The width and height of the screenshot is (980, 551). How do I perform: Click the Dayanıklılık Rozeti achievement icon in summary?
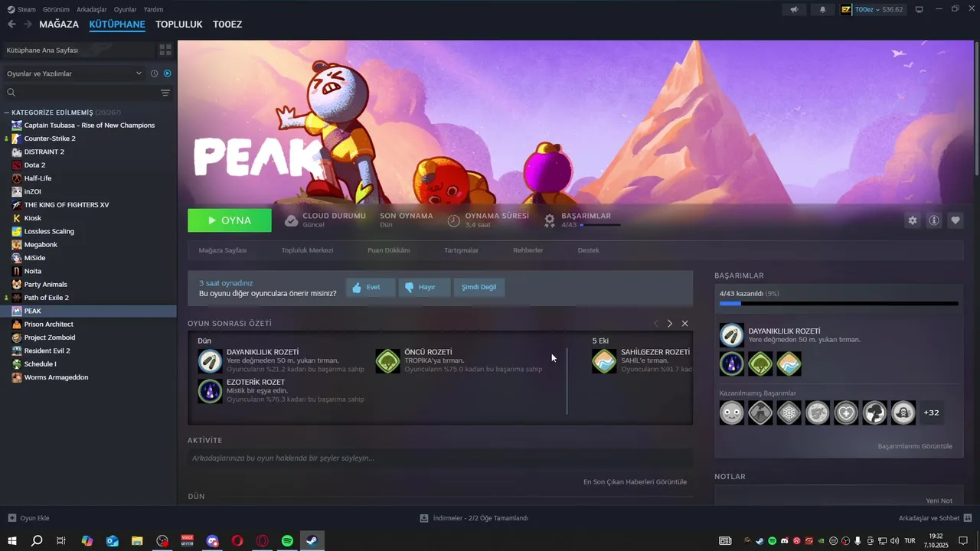[210, 360]
